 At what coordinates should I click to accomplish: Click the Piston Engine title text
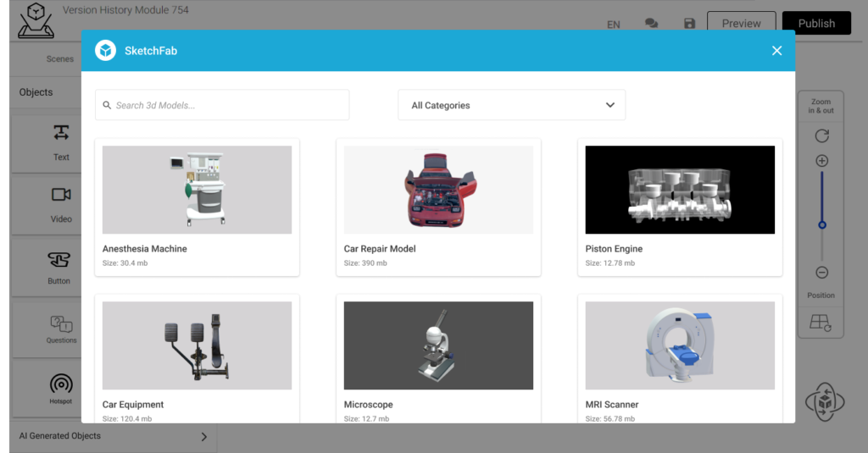click(614, 249)
